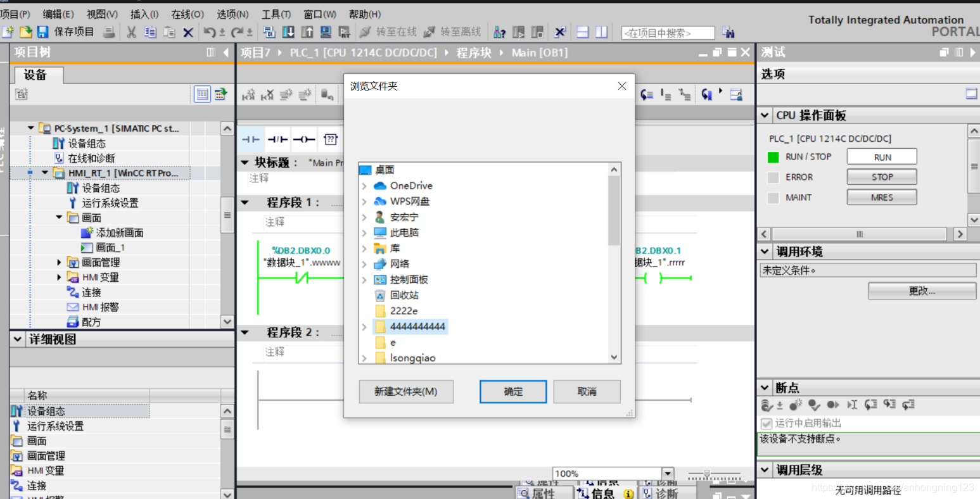Image resolution: width=980 pixels, height=499 pixels.
Task: Collapse the 画面 folder in project tree
Action: tap(58, 217)
